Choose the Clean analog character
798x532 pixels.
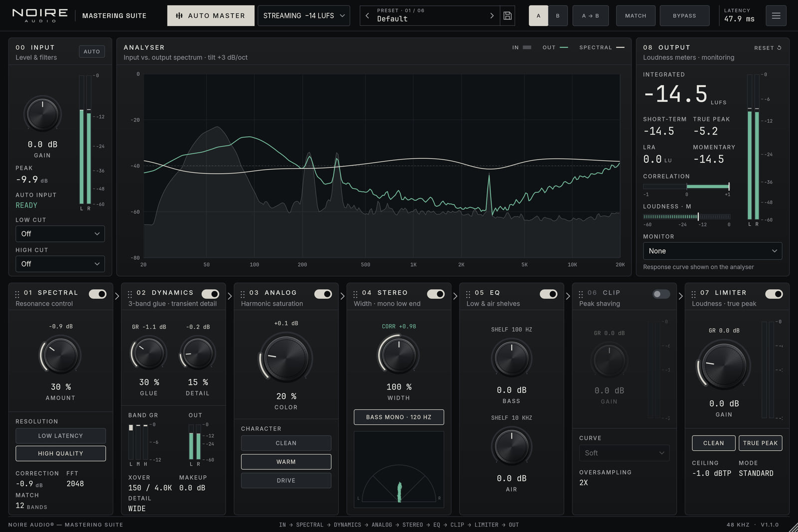tap(286, 443)
